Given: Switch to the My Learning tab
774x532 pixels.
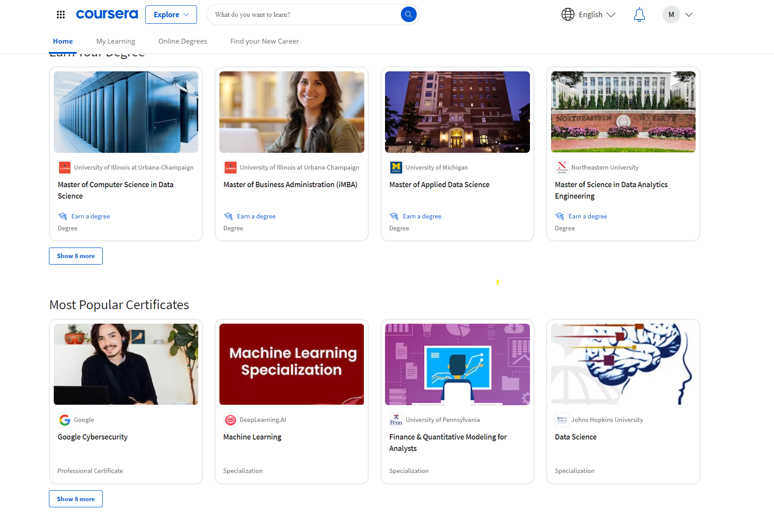Looking at the screenshot, I should click(x=116, y=41).
